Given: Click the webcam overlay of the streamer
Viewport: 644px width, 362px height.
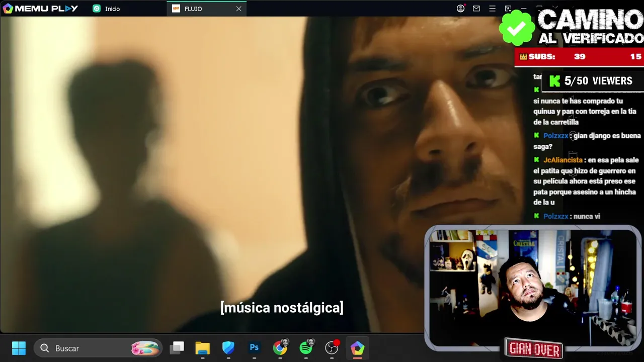Looking at the screenshot, I should 532,288.
